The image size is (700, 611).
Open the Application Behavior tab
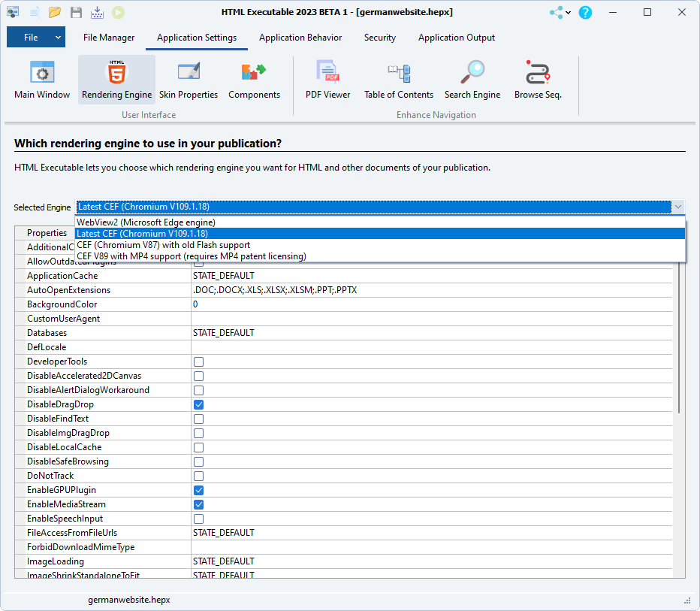pos(300,37)
